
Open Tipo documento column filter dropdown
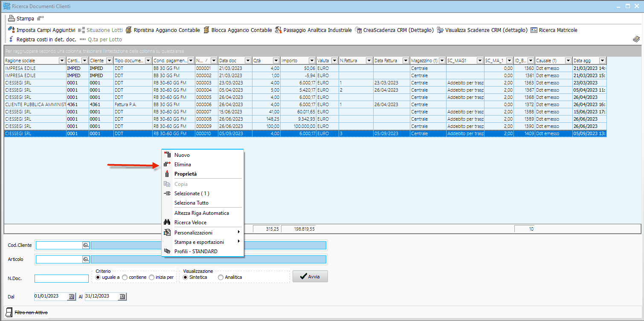(148, 61)
